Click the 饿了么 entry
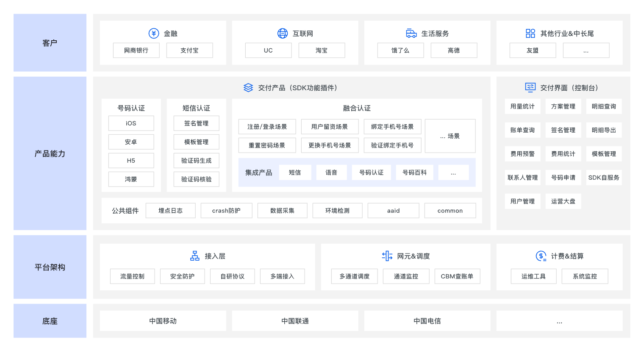The image size is (644, 351). point(400,50)
